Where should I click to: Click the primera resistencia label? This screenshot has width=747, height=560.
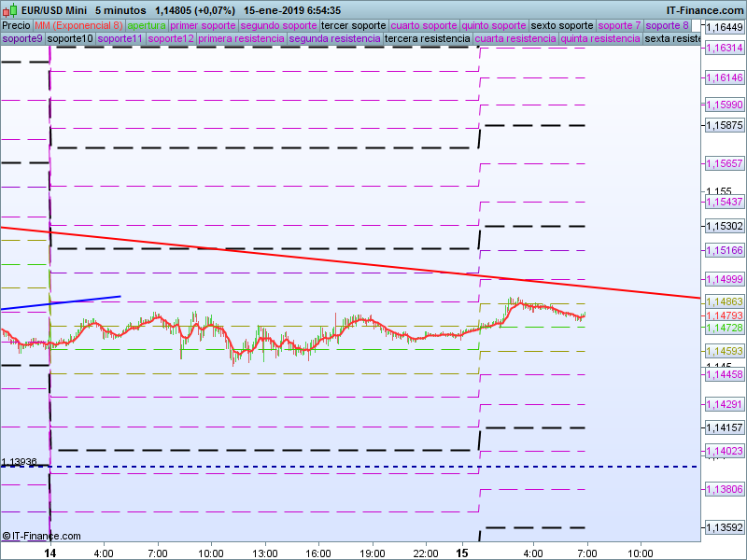point(241,39)
